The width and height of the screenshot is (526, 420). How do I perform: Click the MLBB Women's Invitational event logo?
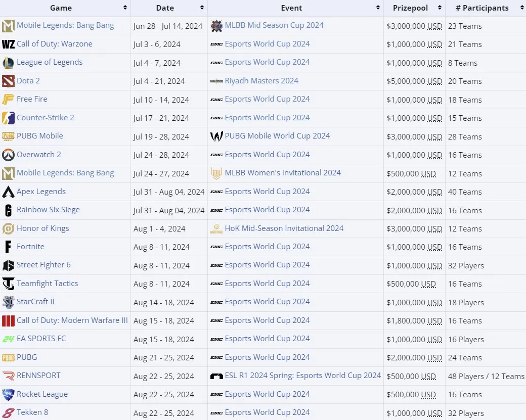216,173
